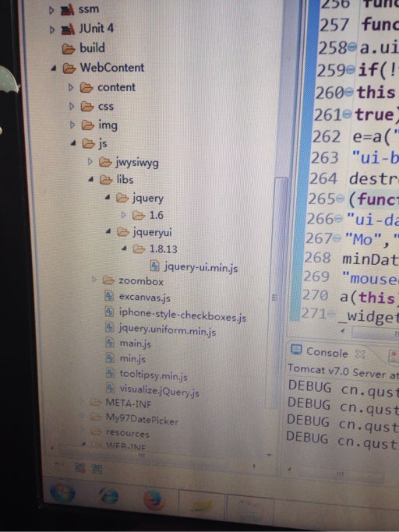This screenshot has height=532, width=399.
Task: Select main.js in the js folder
Action: pyautogui.click(x=135, y=344)
